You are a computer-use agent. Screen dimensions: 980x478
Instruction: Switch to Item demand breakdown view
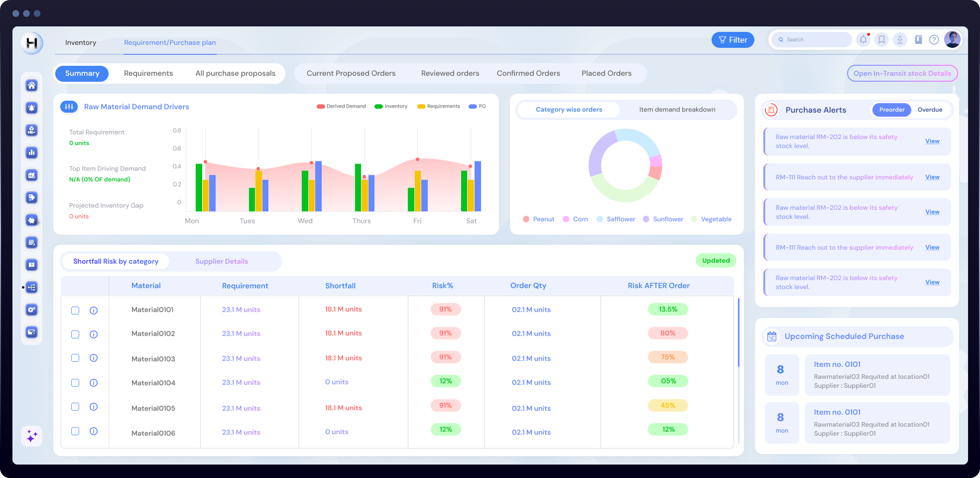677,109
